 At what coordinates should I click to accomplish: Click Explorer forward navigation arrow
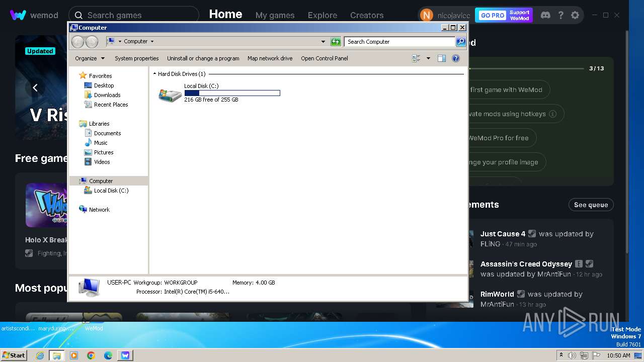point(92,42)
